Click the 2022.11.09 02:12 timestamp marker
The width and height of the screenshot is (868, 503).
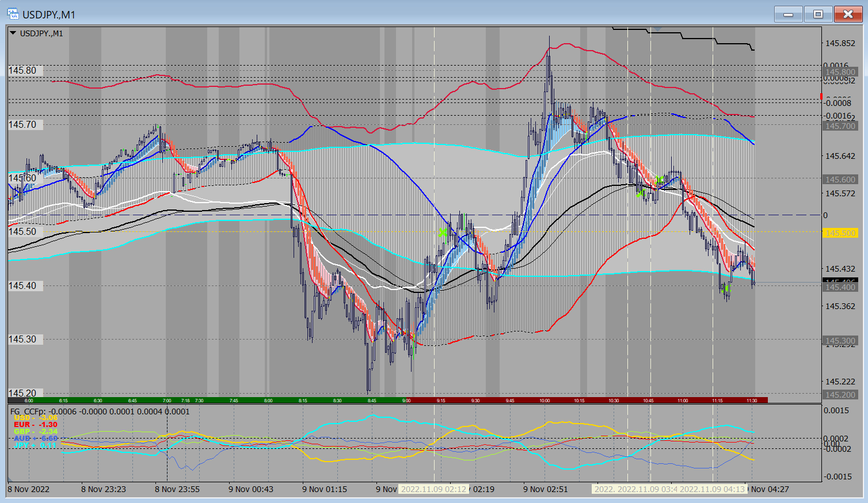pyautogui.click(x=433, y=489)
